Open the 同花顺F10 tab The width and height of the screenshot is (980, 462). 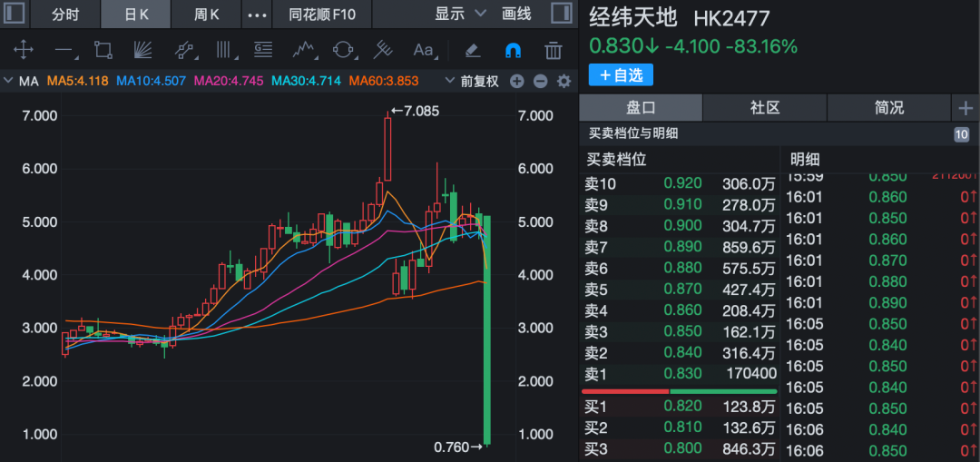(322, 15)
